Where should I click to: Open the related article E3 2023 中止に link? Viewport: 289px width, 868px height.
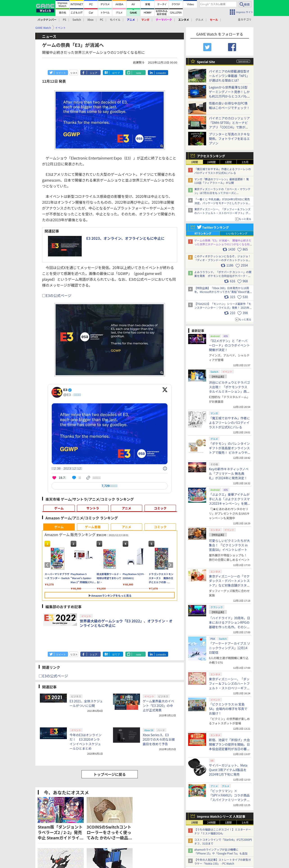[125, 238]
